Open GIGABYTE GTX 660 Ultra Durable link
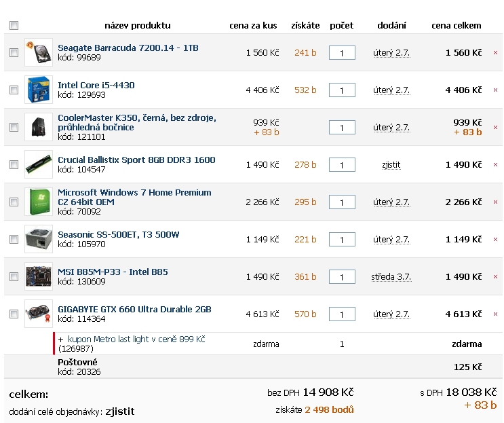 (134, 309)
